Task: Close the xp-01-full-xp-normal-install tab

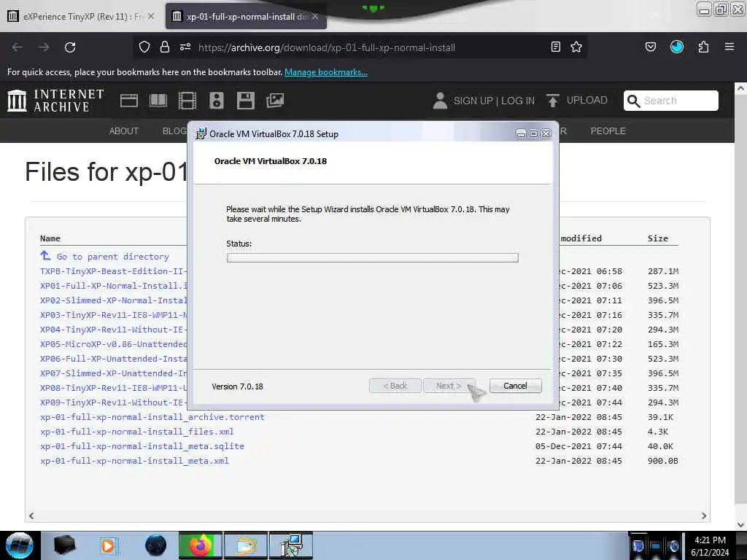Action: click(315, 16)
